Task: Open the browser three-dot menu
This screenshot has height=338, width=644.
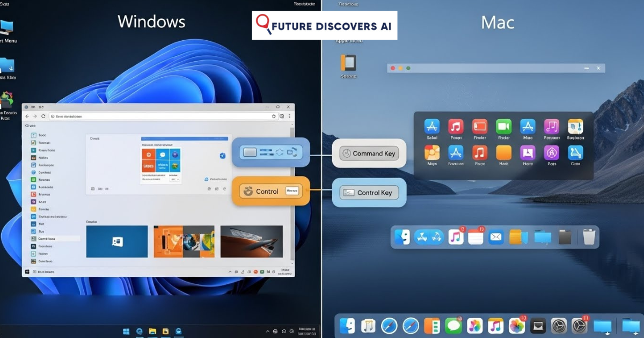Action: tap(289, 116)
